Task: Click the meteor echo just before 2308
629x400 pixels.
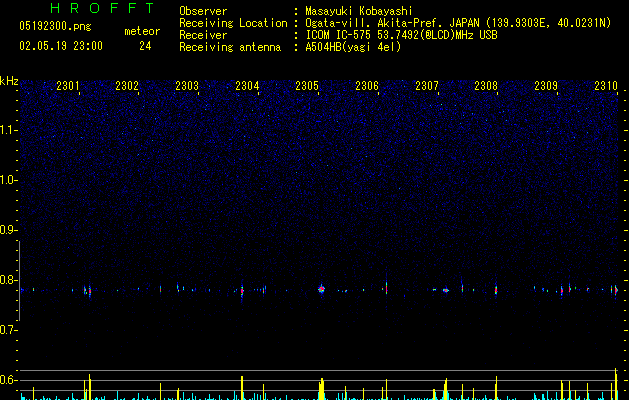Action: [496, 289]
